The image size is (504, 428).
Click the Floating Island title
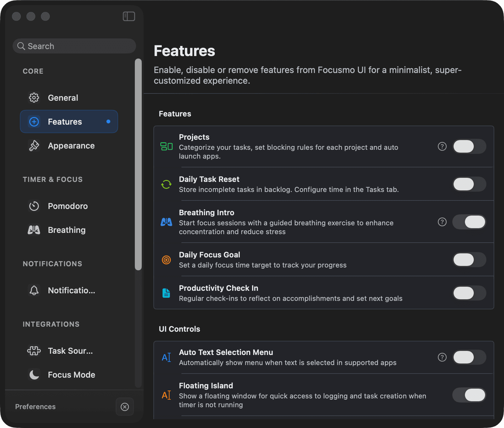point(206,386)
